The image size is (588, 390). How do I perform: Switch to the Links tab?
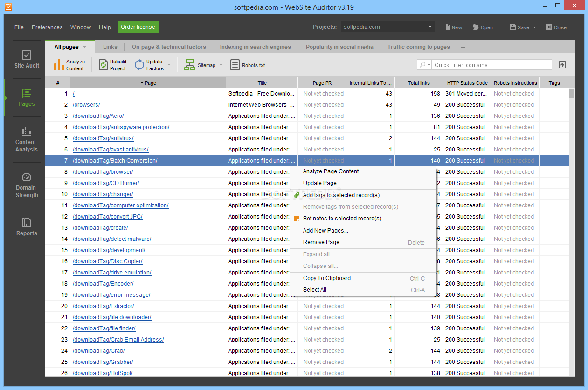111,47
